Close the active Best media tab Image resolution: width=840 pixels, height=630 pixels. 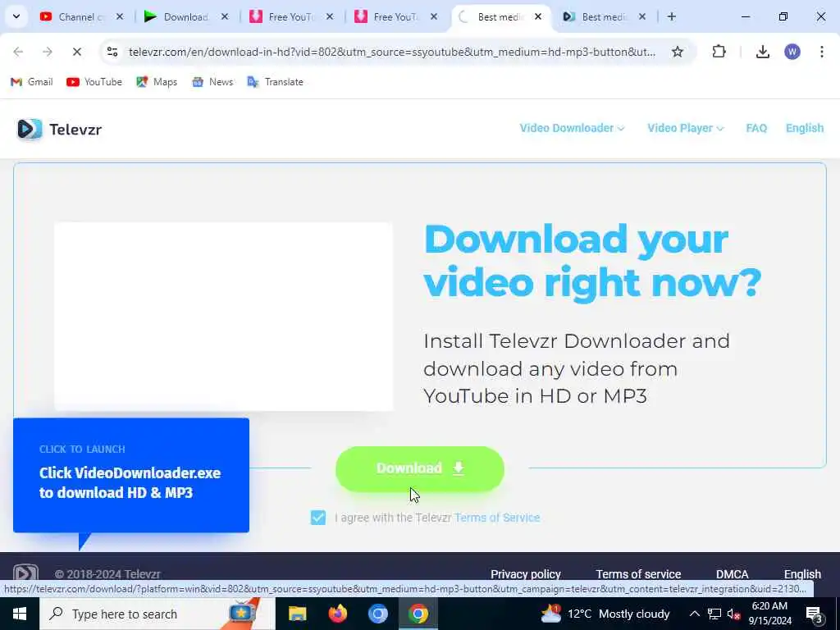click(538, 16)
